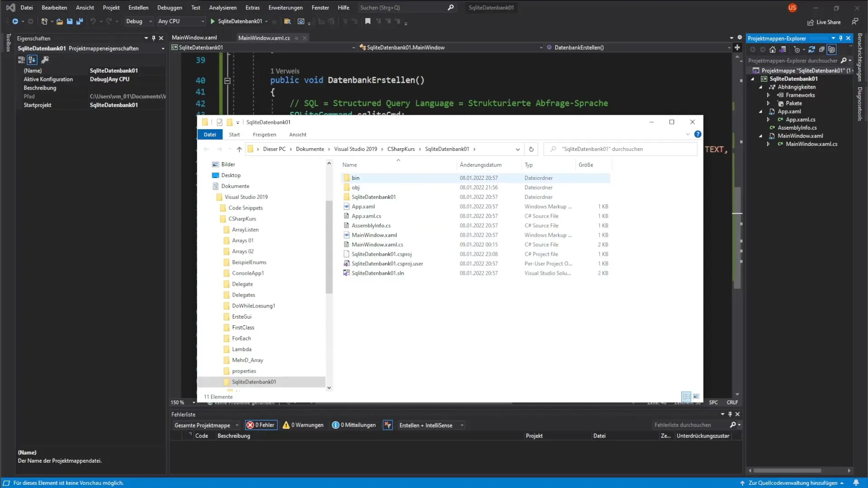Click Collapse All icon in Projektmappen-Explorer
The width and height of the screenshot is (868, 488).
click(x=822, y=50)
